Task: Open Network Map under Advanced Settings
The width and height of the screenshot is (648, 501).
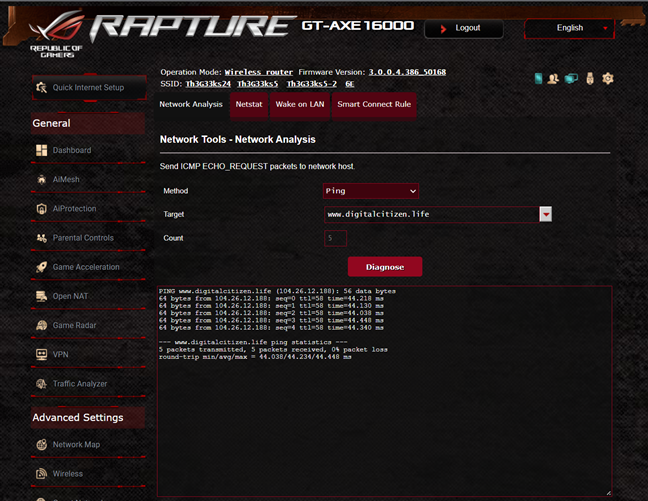Action: (x=88, y=445)
